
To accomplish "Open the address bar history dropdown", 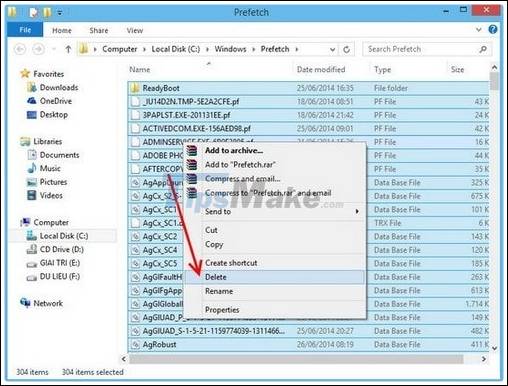I will [332, 50].
